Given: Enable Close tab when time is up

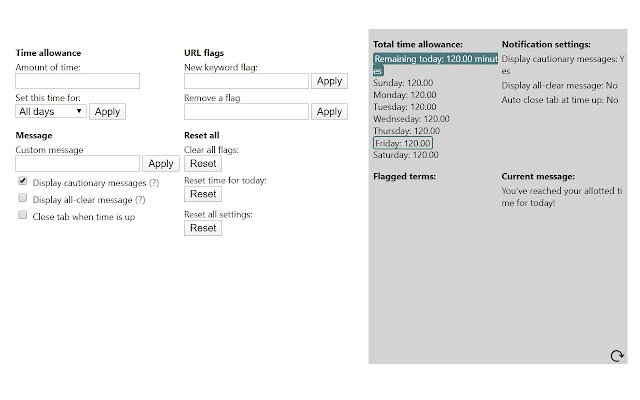Looking at the screenshot, I should tap(22, 215).
